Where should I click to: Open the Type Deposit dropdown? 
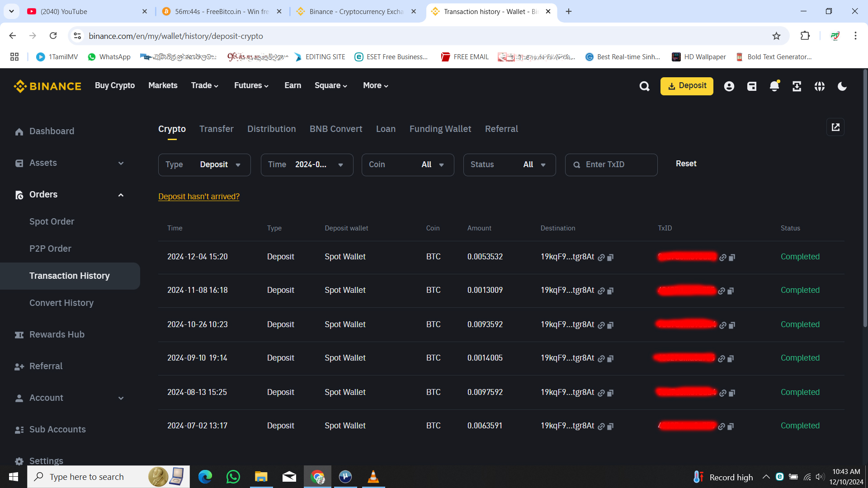click(204, 165)
